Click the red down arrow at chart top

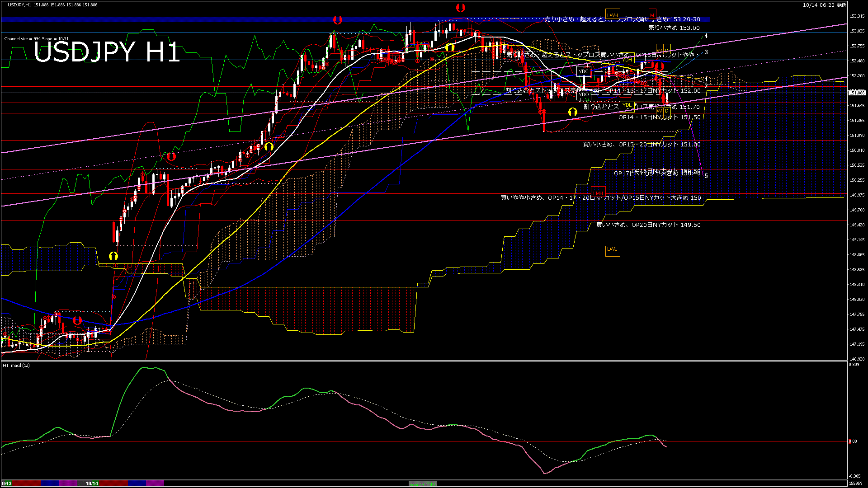pyautogui.click(x=460, y=7)
